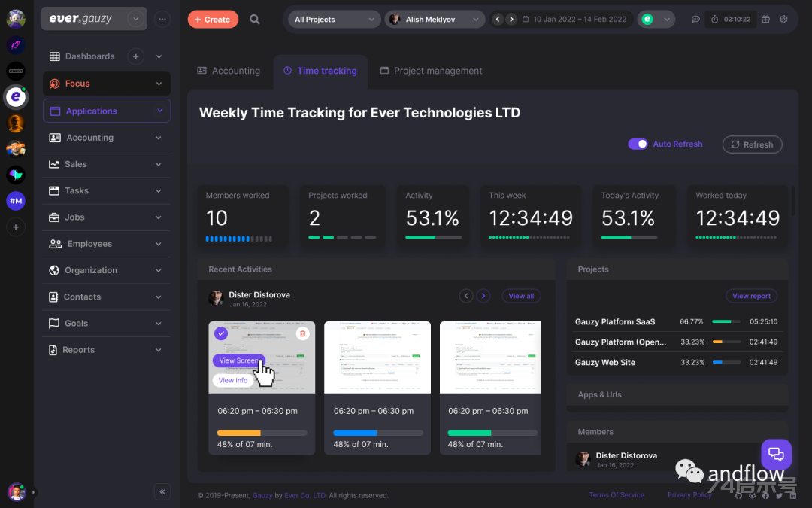Add a new workspace with plus icon
Image resolution: width=812 pixels, height=508 pixels.
click(x=16, y=227)
